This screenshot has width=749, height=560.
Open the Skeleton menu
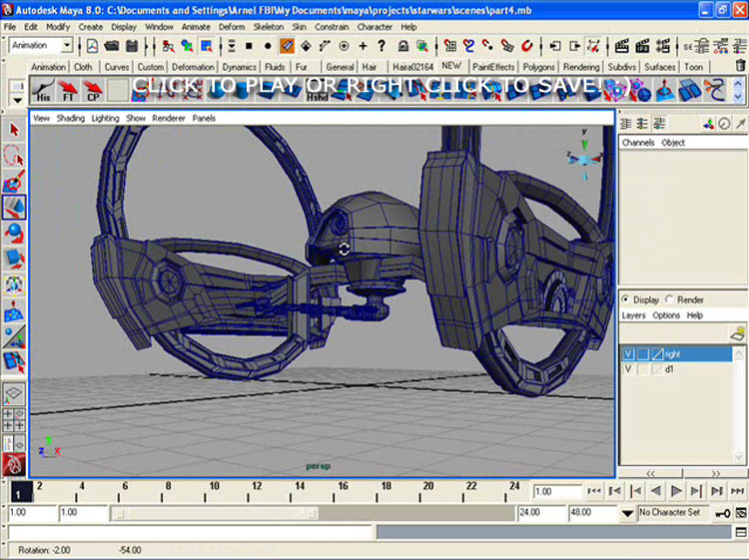point(268,27)
